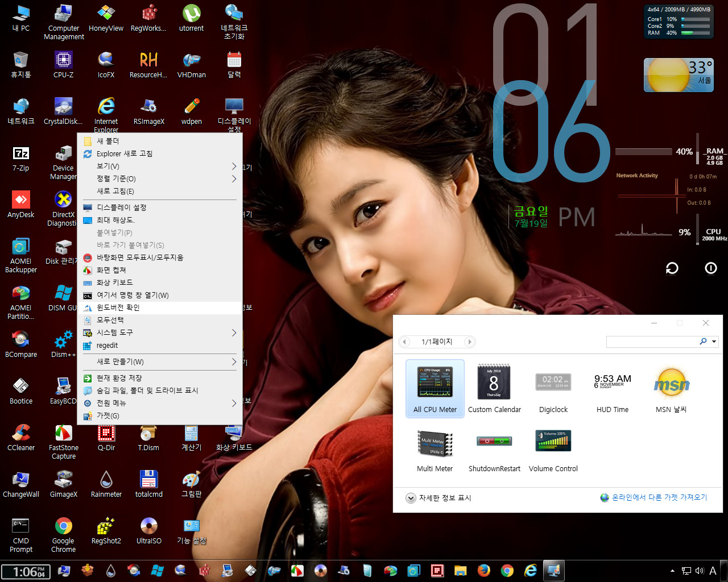Open the Q-Dir desktop icon
728x582 pixels.
coord(106,438)
